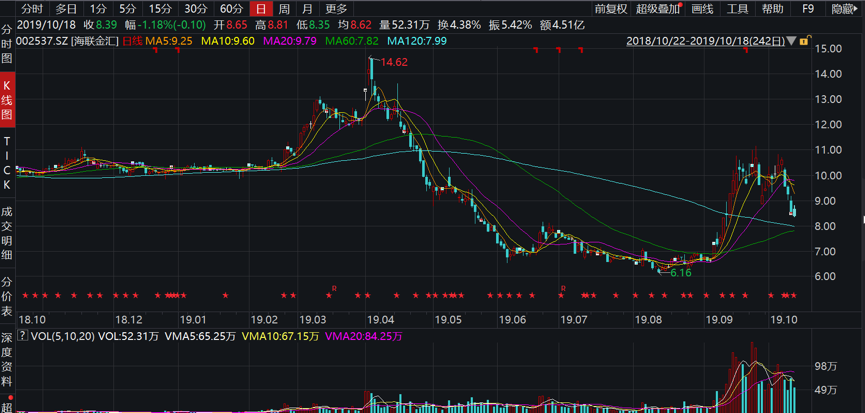Toggle the 隐藏 hide panel button
Screen dimensions: 865x413
(x=844, y=8)
